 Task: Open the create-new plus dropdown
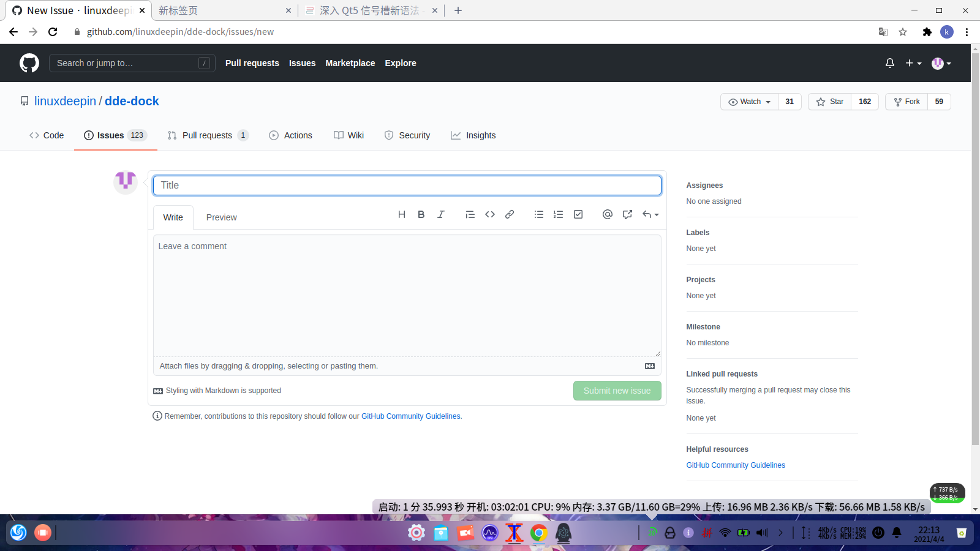coord(913,62)
